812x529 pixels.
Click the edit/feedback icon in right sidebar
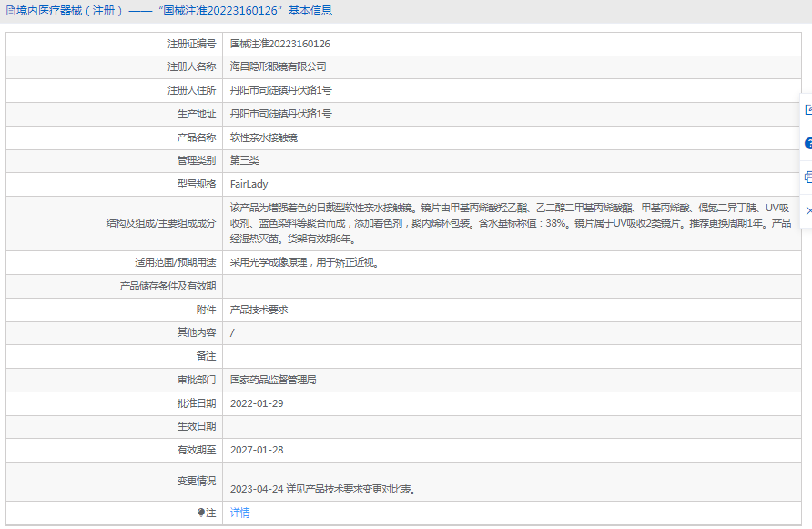[x=807, y=110]
